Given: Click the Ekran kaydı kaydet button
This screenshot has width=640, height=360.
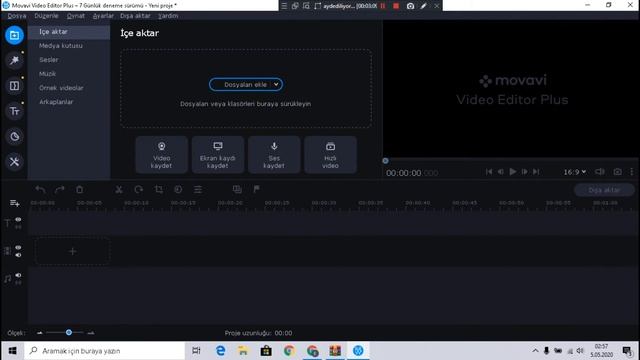Looking at the screenshot, I should pyautogui.click(x=218, y=155).
